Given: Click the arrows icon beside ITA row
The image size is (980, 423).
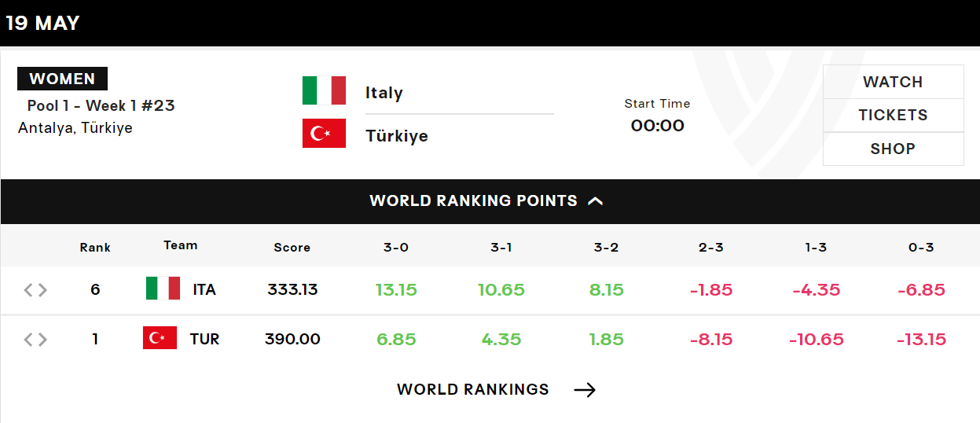Looking at the screenshot, I should point(35,290).
